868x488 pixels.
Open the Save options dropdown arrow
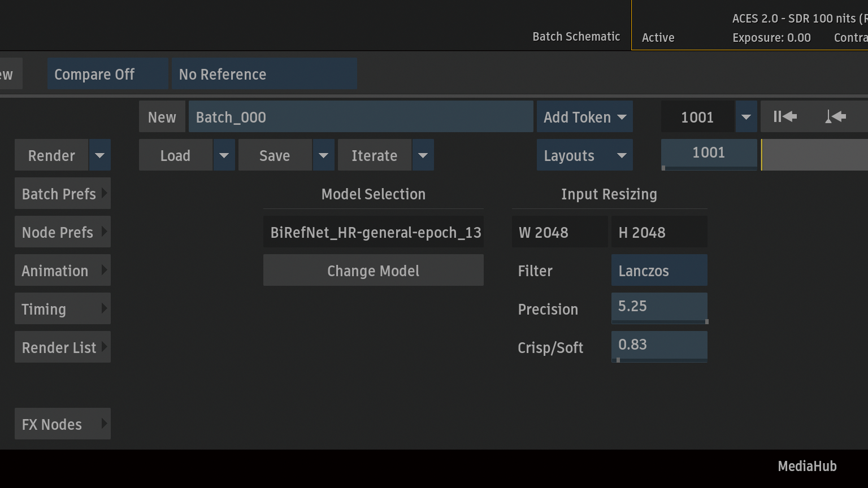323,155
